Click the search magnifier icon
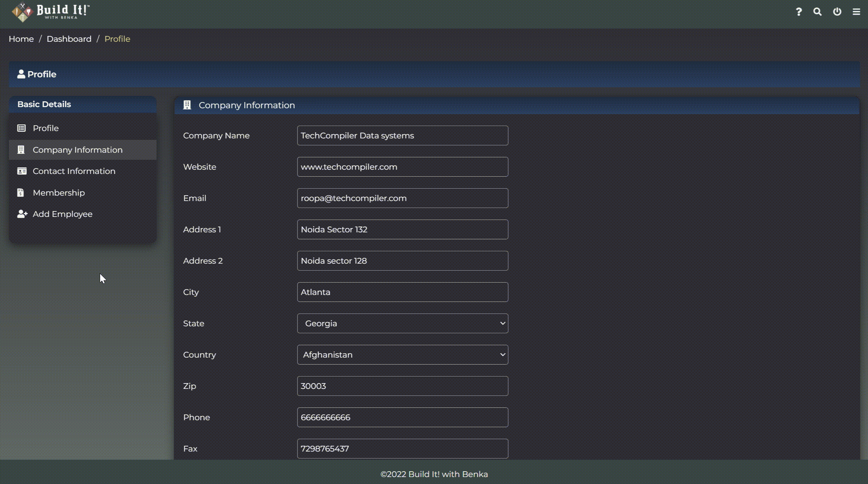Screen dimensions: 868x484 (x=817, y=12)
